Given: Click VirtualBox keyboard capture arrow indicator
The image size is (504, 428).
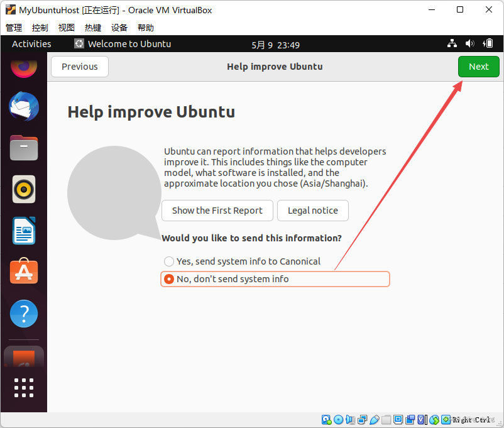Looking at the screenshot, I should coord(446,420).
